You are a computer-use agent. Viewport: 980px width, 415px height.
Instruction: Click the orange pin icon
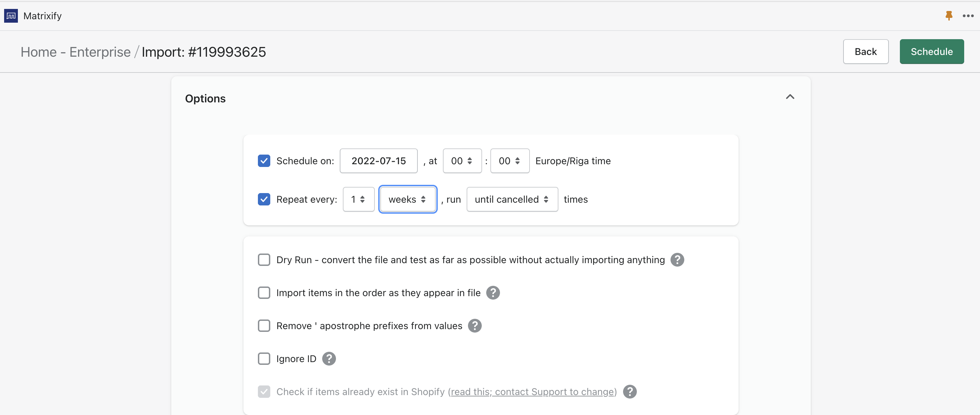pos(948,15)
